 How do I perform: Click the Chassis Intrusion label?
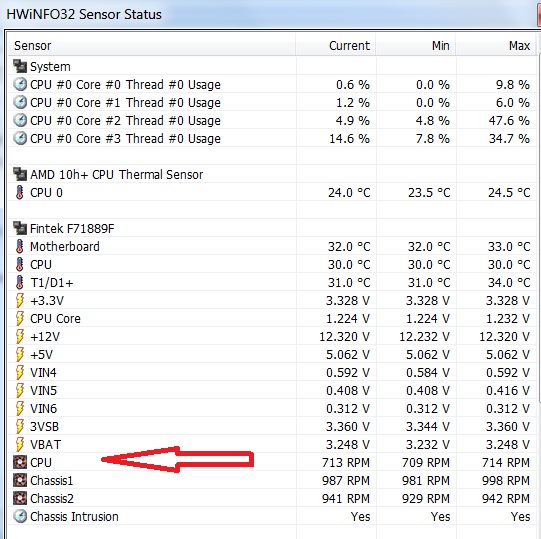(74, 517)
